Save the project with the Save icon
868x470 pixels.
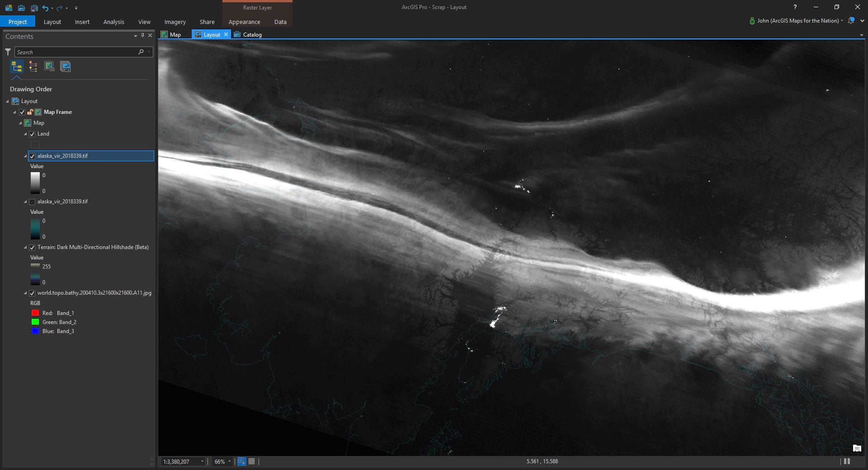(x=34, y=8)
